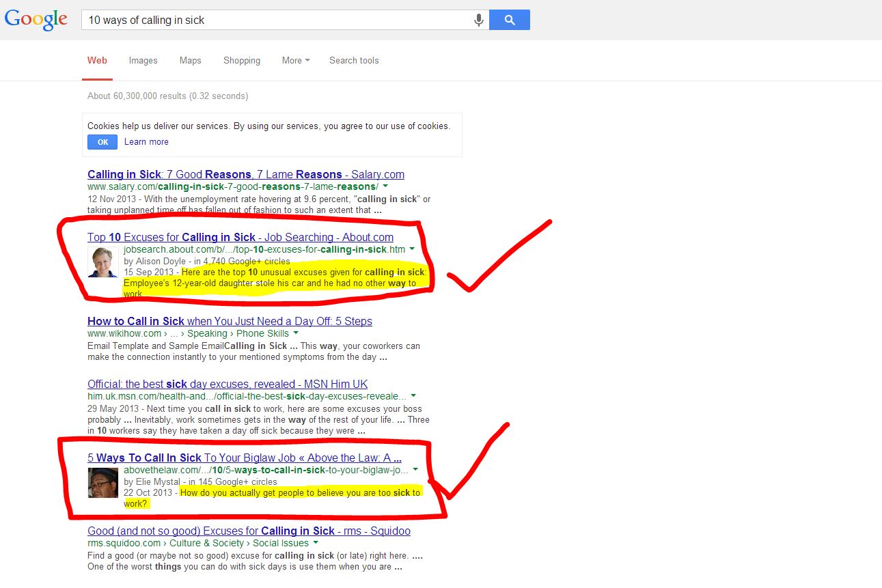This screenshot has width=882, height=588.
Task: Click the blue magnifier search button
Action: click(510, 20)
